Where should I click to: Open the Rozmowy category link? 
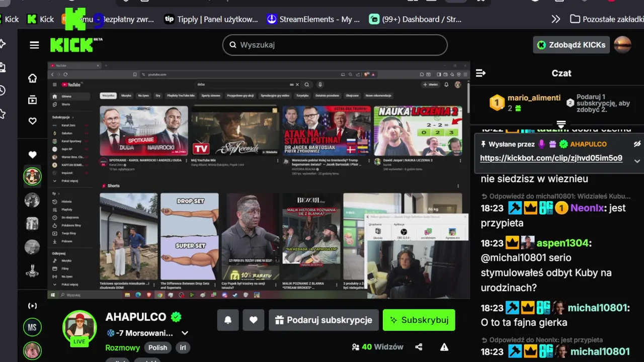click(122, 347)
